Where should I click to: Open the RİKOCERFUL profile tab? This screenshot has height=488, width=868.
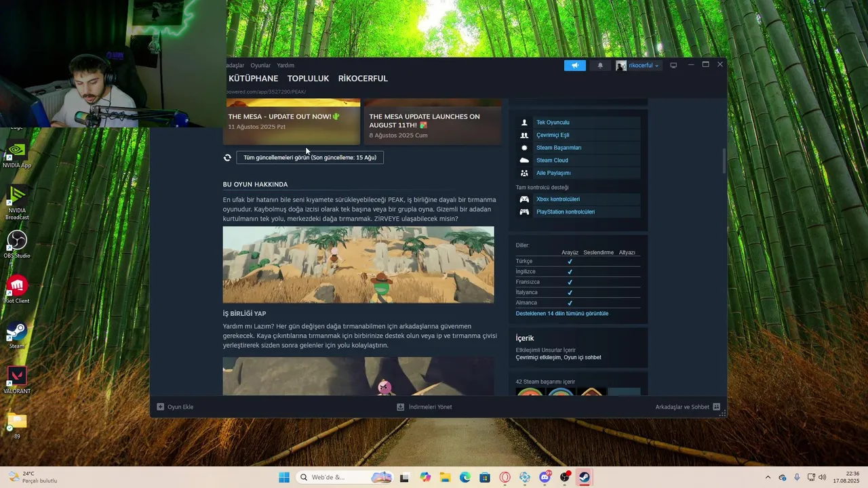(363, 79)
